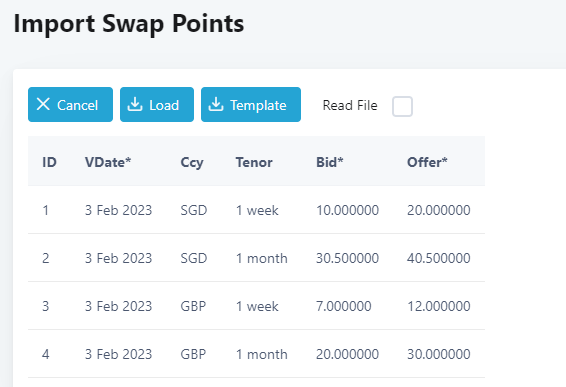The height and width of the screenshot is (387, 566).
Task: Click the ID column header
Action: point(49,162)
